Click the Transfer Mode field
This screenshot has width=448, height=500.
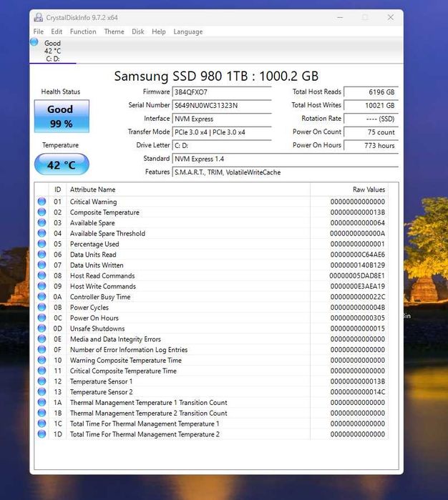click(222, 132)
